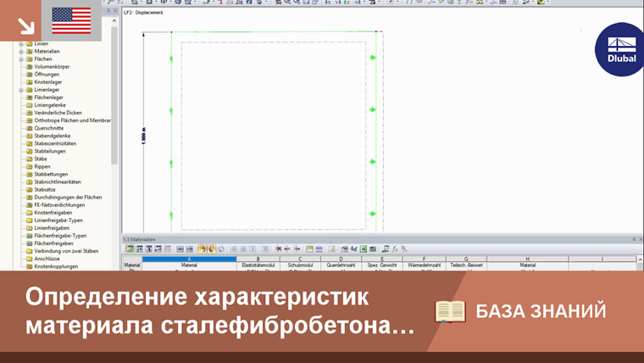Expand the Materialien tree node
Image resolution: width=644 pixels, height=363 pixels.
click(x=21, y=52)
